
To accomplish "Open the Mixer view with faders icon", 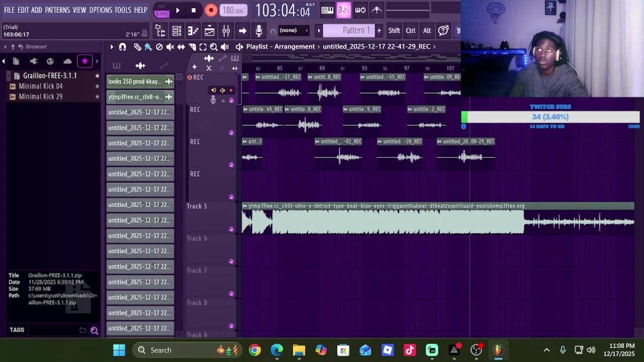I will pos(226,31).
